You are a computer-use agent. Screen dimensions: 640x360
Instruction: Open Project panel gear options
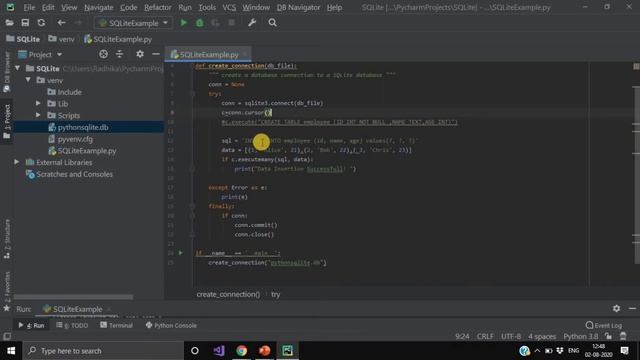tap(140, 54)
